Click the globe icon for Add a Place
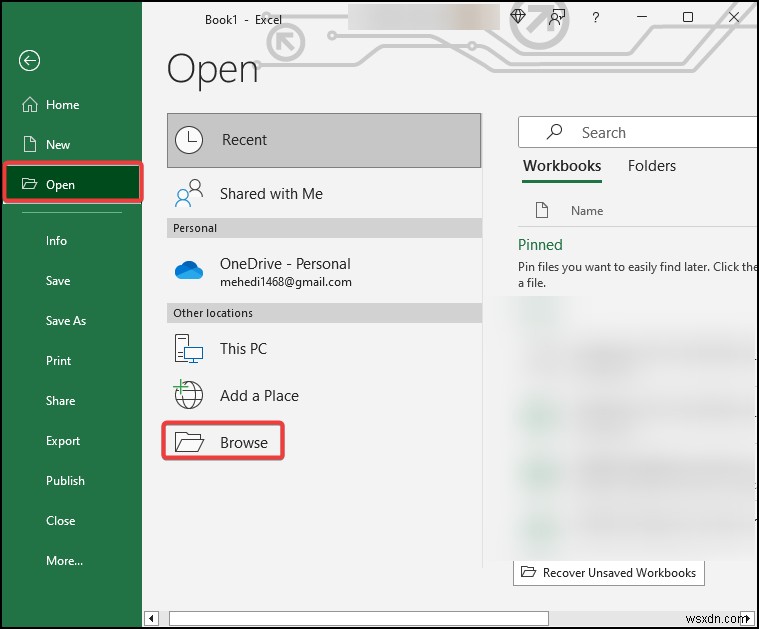 point(188,394)
